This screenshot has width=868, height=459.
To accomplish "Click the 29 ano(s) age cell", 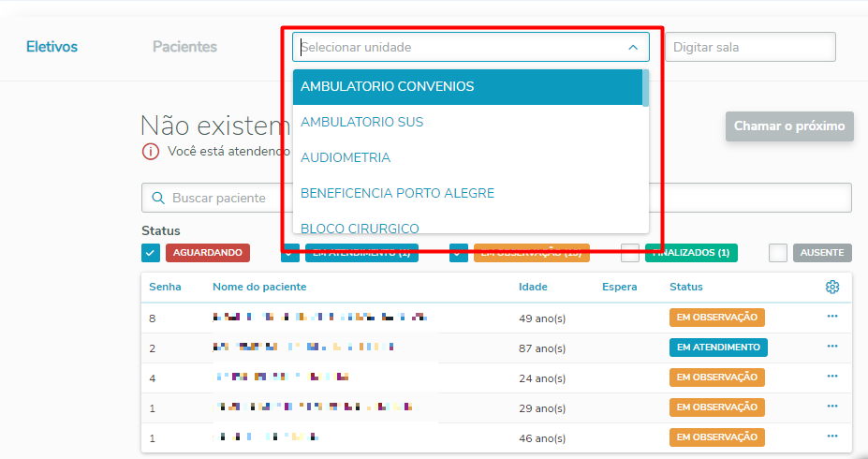I will (542, 408).
